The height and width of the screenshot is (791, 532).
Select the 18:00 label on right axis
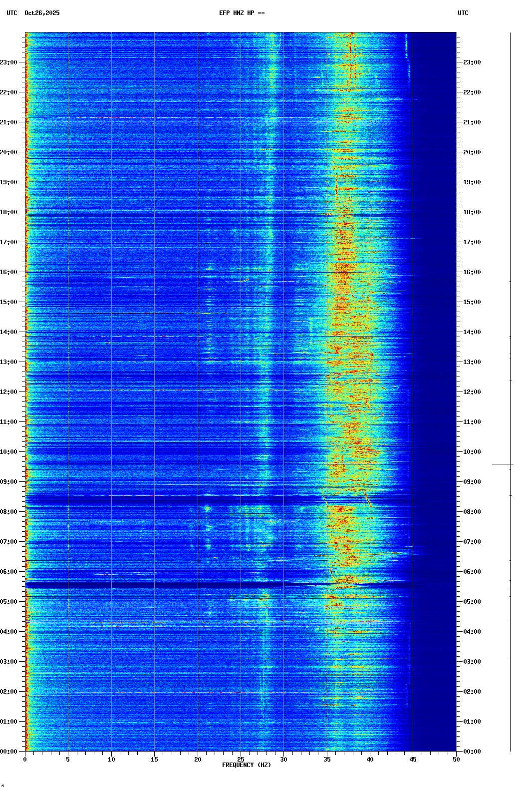click(x=472, y=212)
